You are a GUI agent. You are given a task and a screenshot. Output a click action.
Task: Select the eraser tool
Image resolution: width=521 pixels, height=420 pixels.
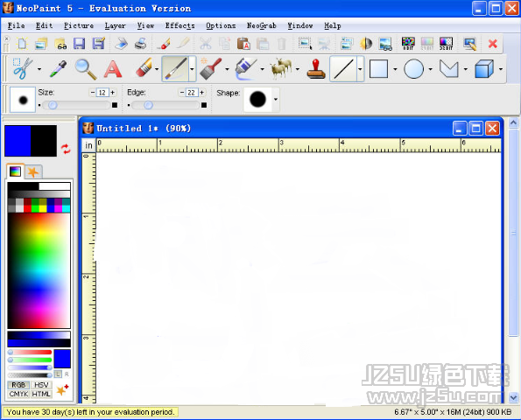point(144,68)
